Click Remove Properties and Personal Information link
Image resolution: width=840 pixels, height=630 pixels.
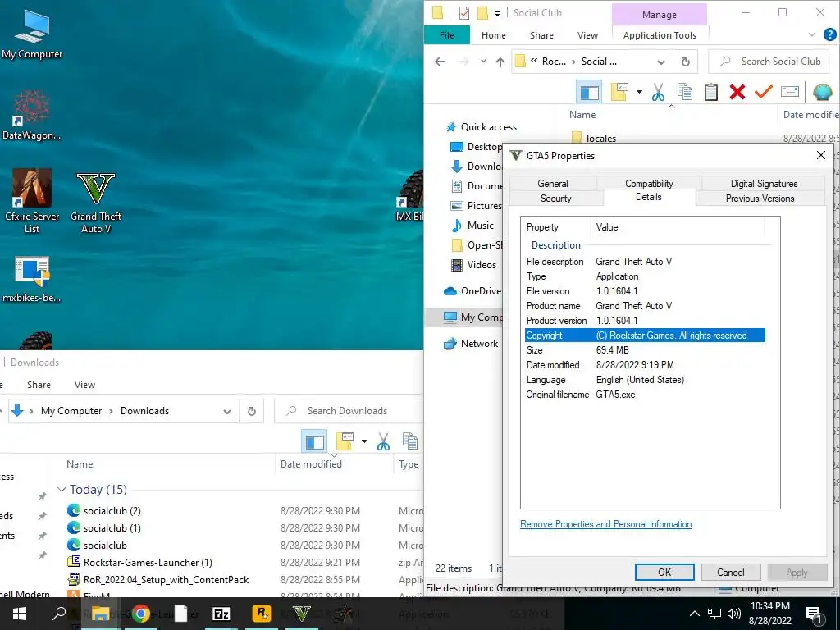tap(606, 524)
